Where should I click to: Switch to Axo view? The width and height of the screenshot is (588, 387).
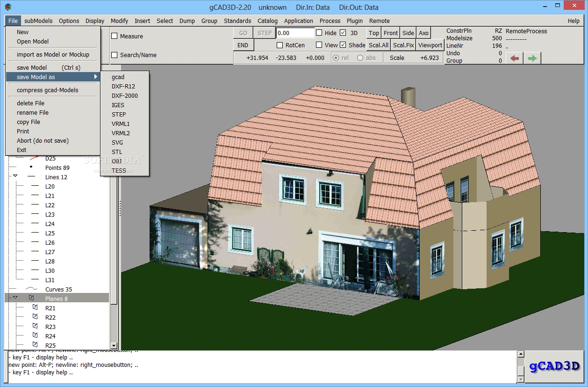click(x=423, y=33)
